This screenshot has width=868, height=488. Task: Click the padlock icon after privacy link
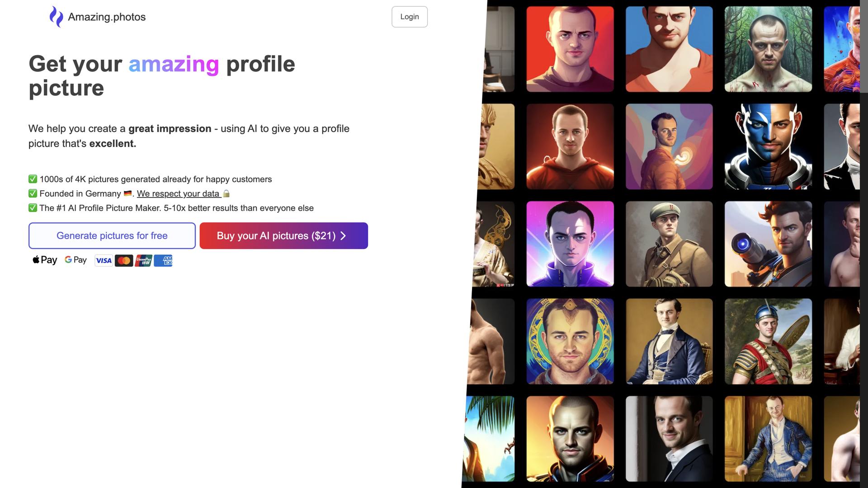click(226, 193)
